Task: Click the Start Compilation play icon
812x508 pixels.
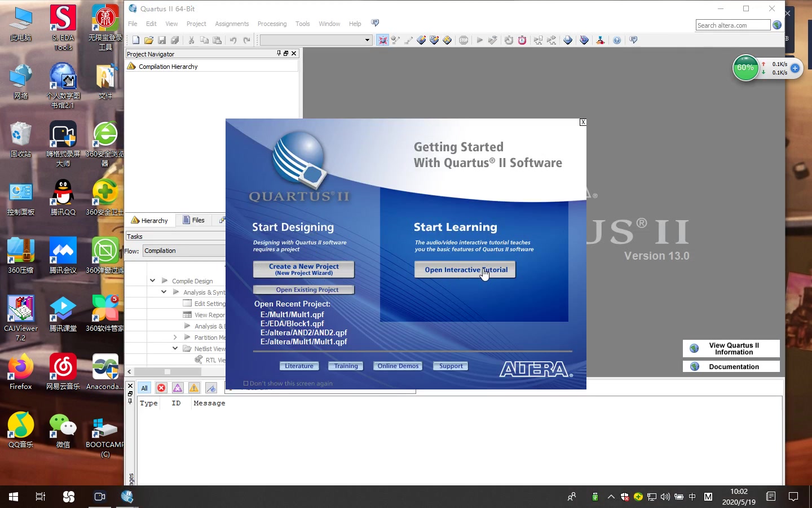Action: click(480, 40)
